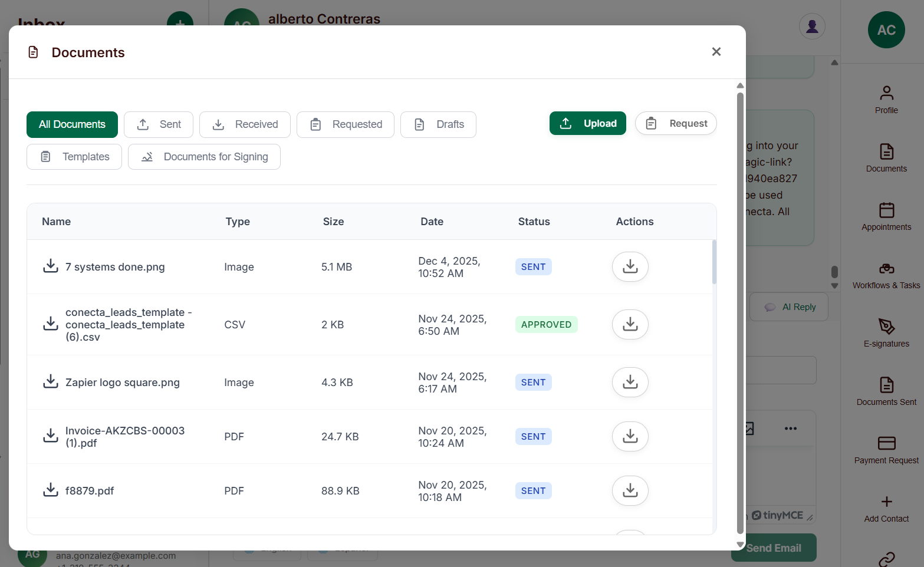Open the Workflows & Tasks panel
The width and height of the screenshot is (924, 567).
(886, 274)
